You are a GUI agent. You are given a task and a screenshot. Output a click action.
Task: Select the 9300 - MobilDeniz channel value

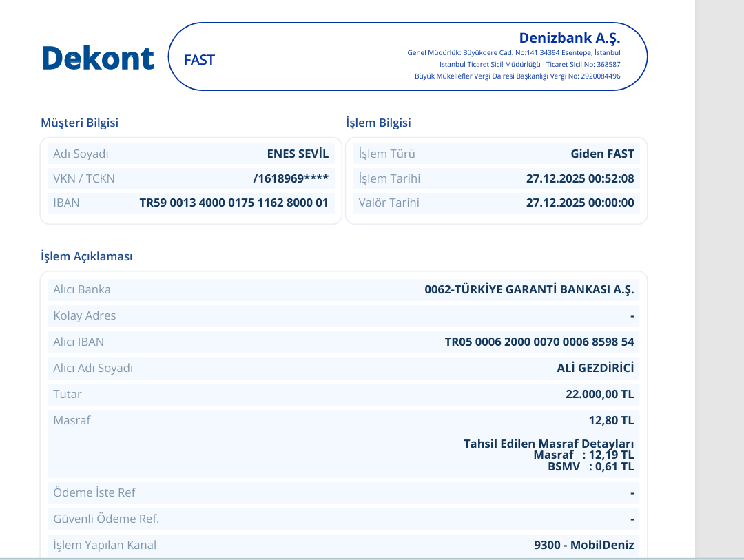click(x=584, y=545)
